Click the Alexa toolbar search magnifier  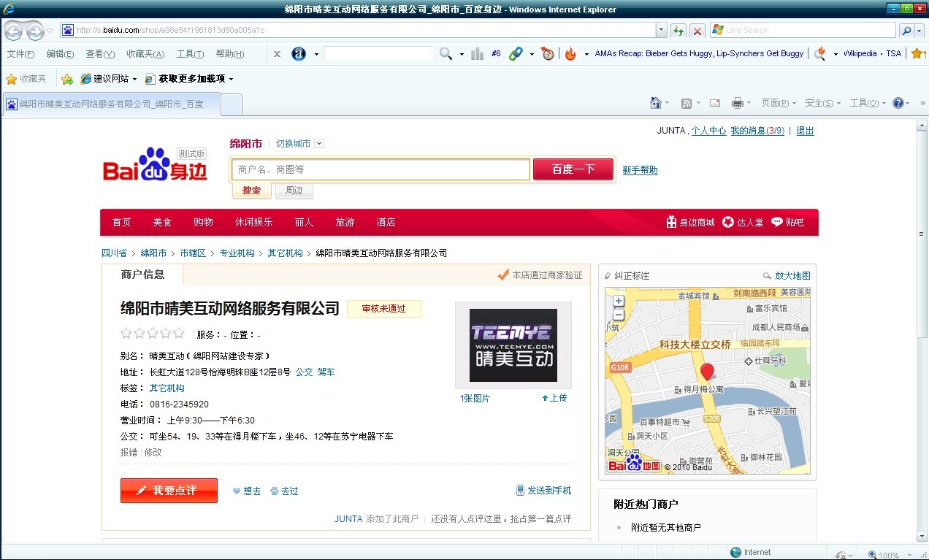446,54
